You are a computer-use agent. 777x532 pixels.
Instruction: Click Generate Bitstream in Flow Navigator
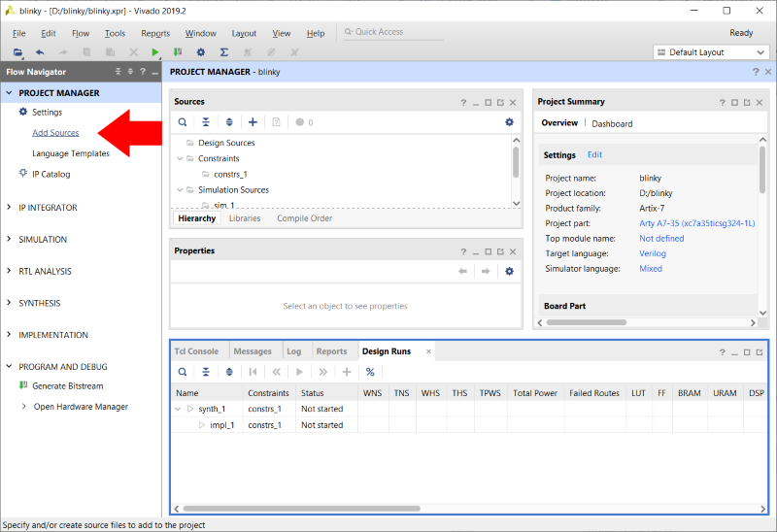pos(67,386)
